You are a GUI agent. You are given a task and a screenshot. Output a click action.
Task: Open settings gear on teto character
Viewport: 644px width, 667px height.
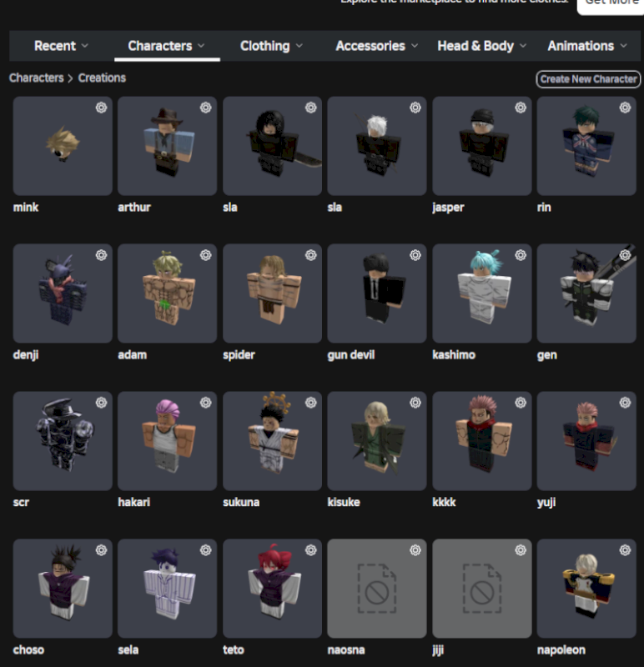tap(310, 550)
